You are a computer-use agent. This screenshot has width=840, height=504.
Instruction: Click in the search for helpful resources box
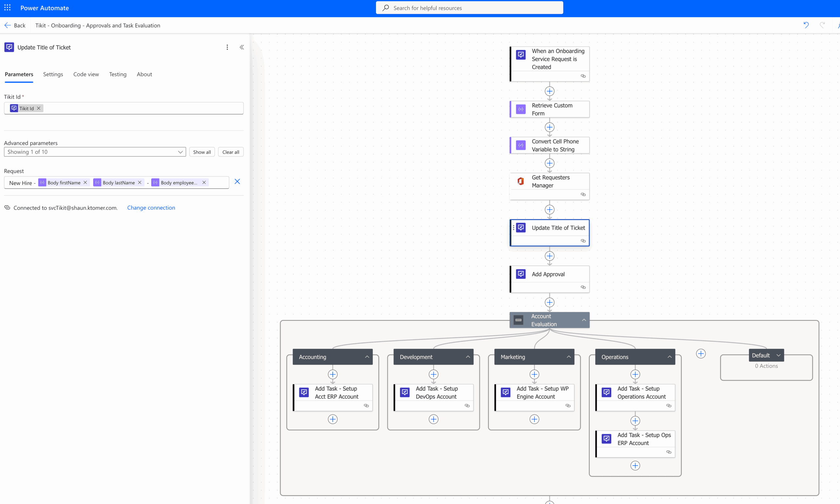point(469,8)
